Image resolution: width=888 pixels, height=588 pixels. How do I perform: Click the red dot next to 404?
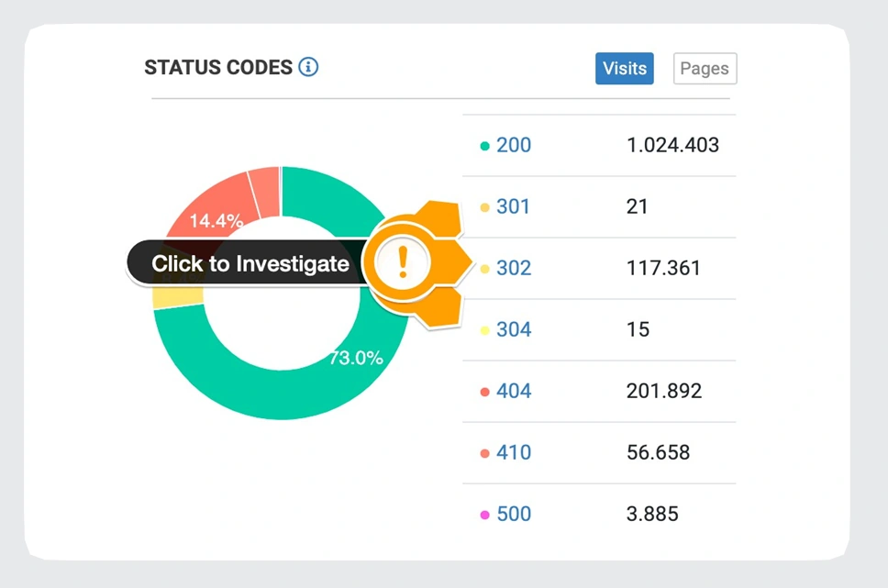click(484, 392)
